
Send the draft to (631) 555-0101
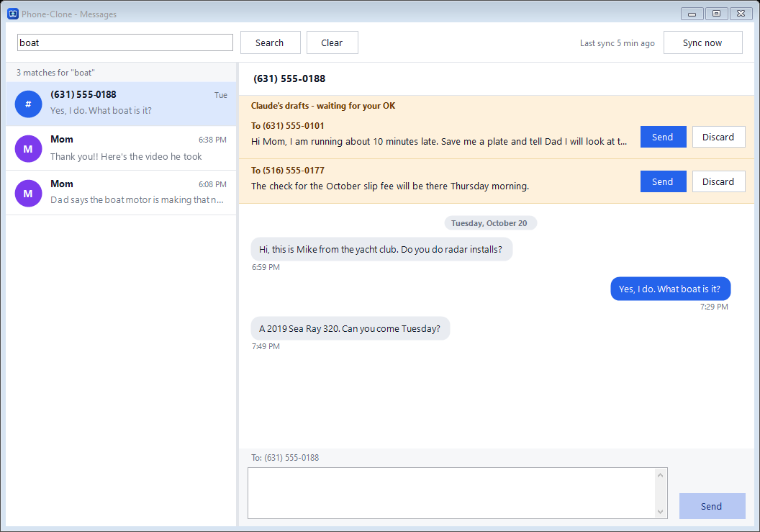[663, 137]
